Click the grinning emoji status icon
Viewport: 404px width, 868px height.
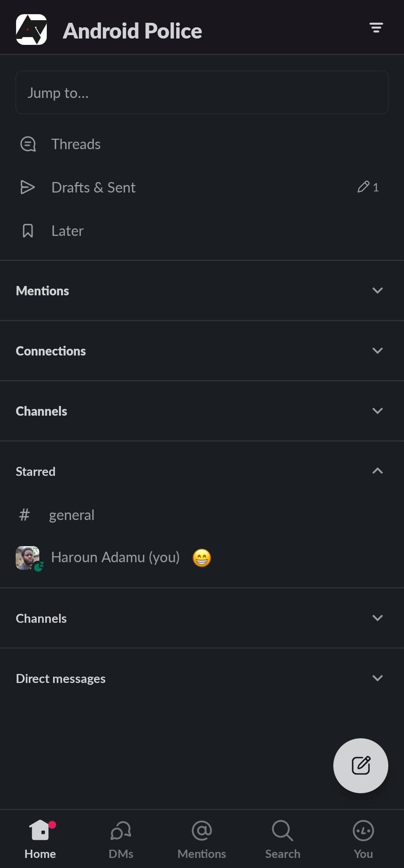tap(202, 558)
